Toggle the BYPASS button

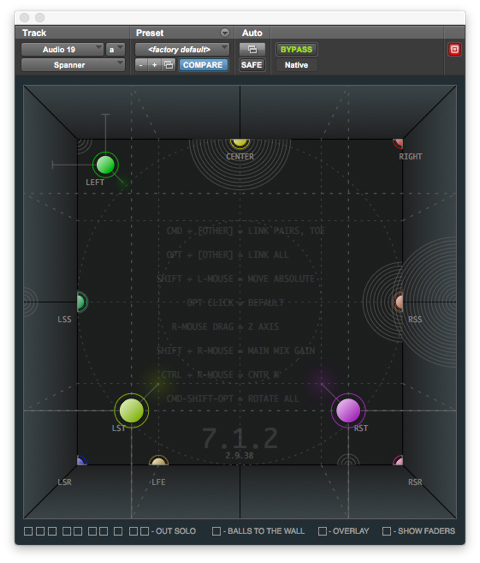coord(296,50)
